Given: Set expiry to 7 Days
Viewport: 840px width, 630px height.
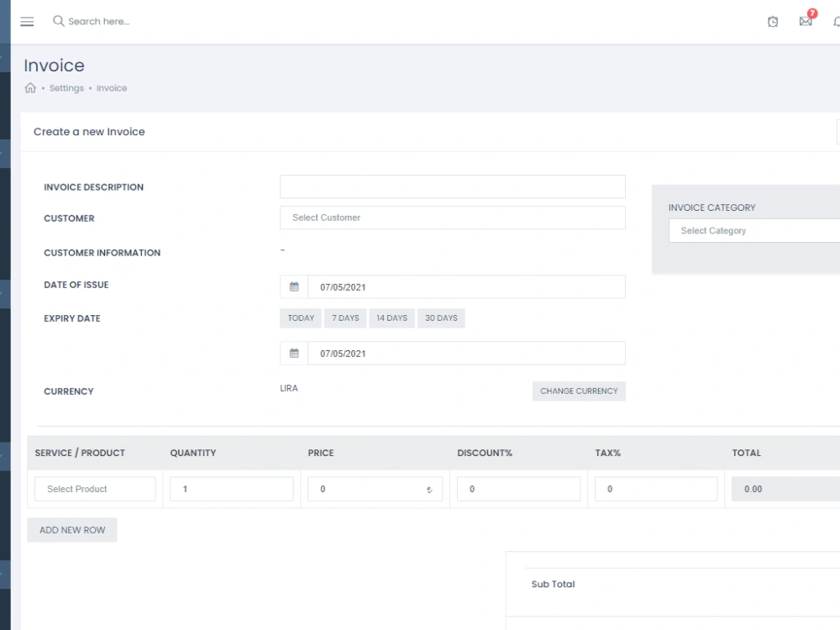Looking at the screenshot, I should click(x=345, y=318).
